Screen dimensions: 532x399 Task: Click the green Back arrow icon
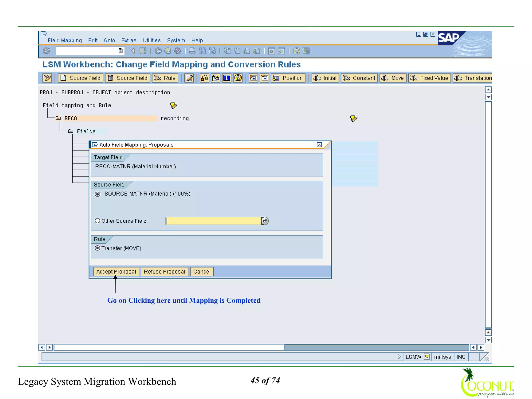(158, 51)
